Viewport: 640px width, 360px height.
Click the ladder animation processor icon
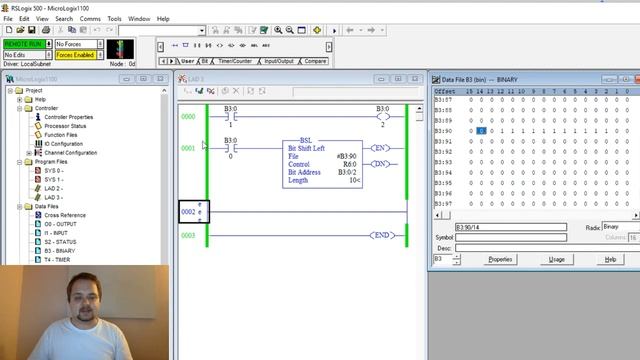[120, 49]
